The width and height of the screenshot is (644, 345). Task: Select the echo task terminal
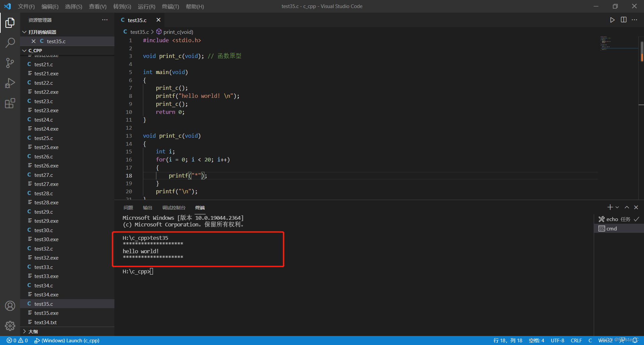click(619, 219)
